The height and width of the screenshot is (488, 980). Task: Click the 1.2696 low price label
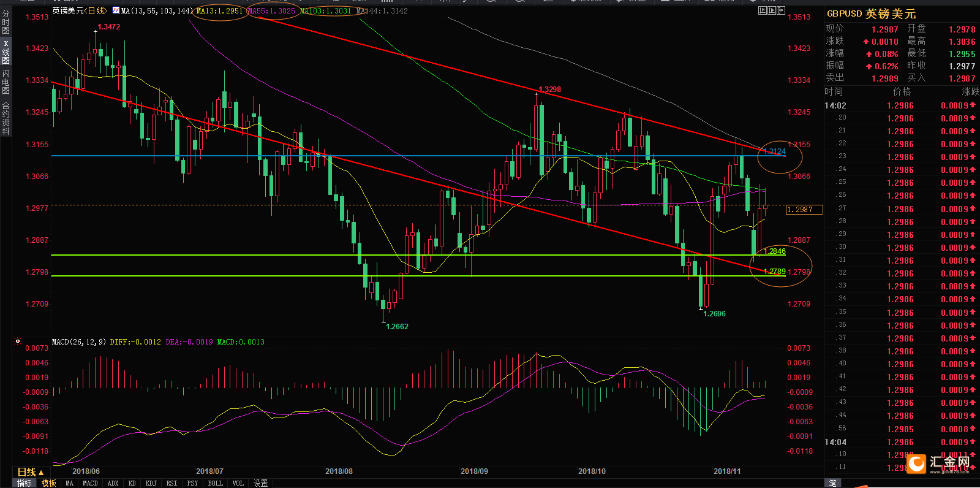(x=715, y=314)
